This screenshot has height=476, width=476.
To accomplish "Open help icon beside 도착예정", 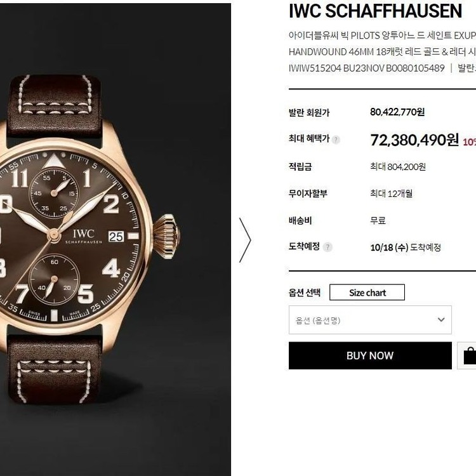I will pyautogui.click(x=327, y=247).
